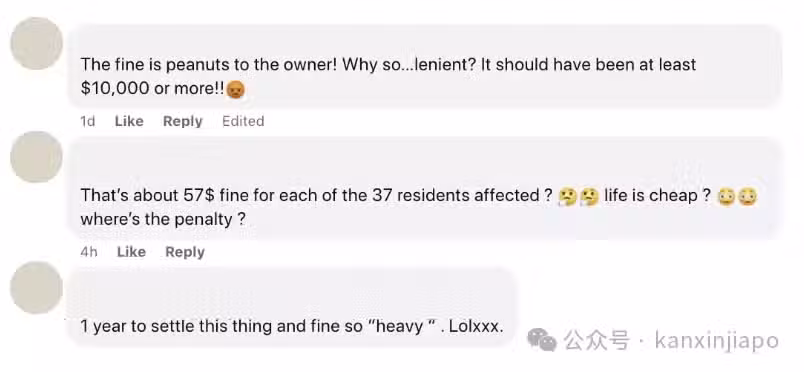Open avatar of the peanuts fine commenter
Image resolution: width=804 pixels, height=372 pixels.
(36, 43)
